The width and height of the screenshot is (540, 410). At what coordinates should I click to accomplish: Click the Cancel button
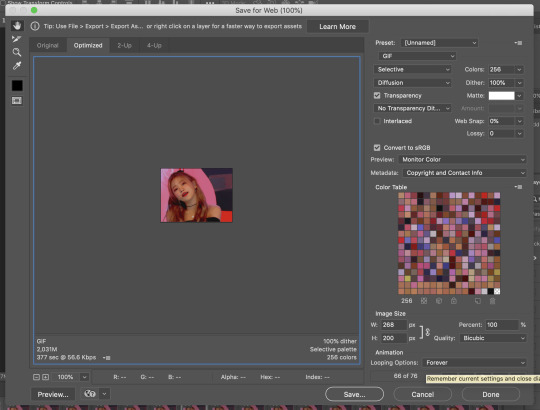click(x=423, y=394)
